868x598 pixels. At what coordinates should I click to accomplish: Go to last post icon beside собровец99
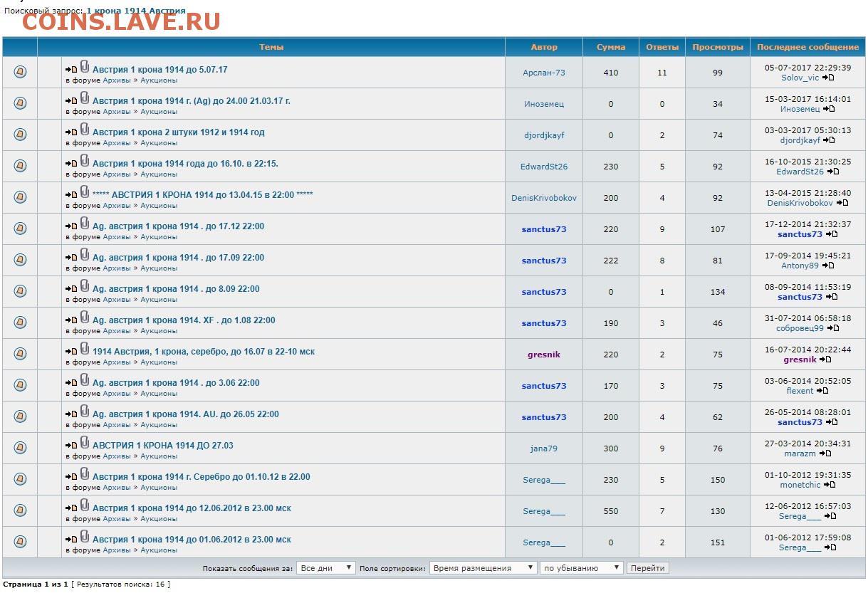(x=833, y=328)
